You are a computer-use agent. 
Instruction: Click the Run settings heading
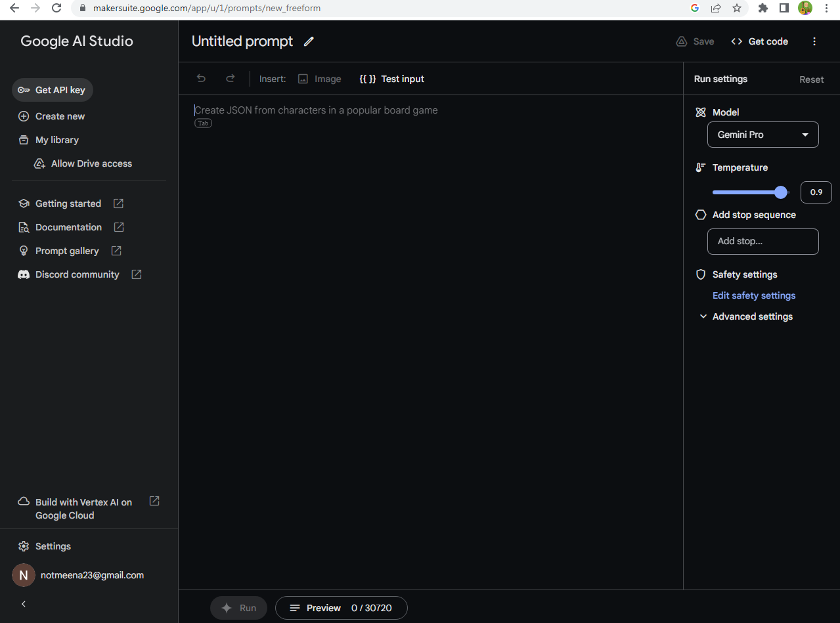click(x=720, y=79)
